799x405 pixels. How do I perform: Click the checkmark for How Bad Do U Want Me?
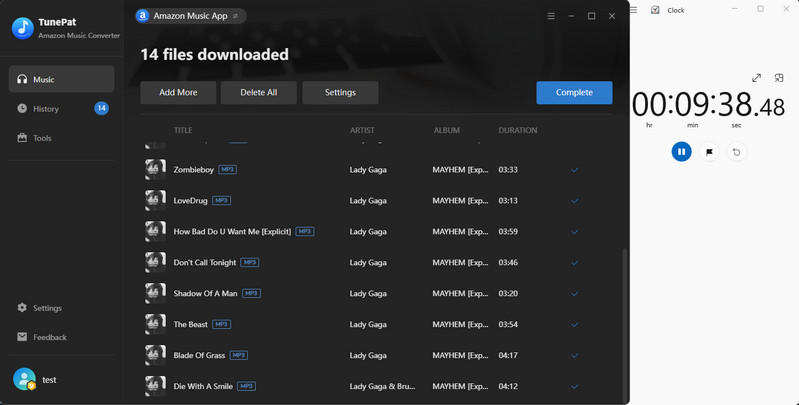pos(575,232)
